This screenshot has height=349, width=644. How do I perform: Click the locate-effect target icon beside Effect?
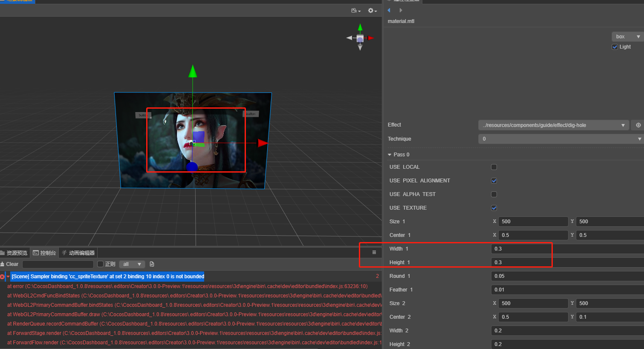(x=638, y=125)
